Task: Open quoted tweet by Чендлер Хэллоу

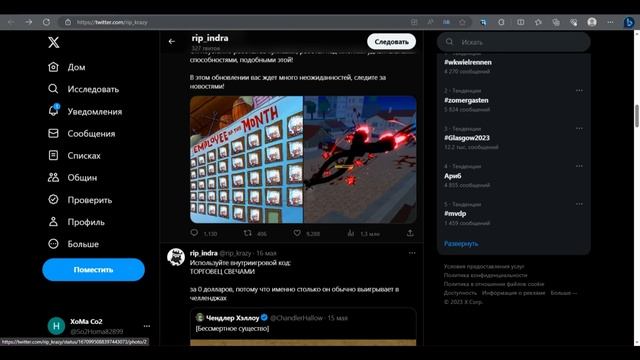Action: coord(303,327)
